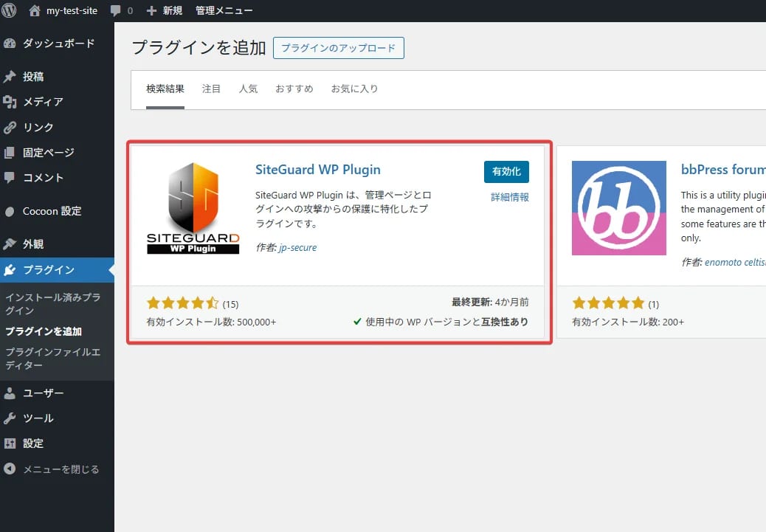The height and width of the screenshot is (532, 766).
Task: Click the プラグインのアップロード button
Action: coord(339,47)
